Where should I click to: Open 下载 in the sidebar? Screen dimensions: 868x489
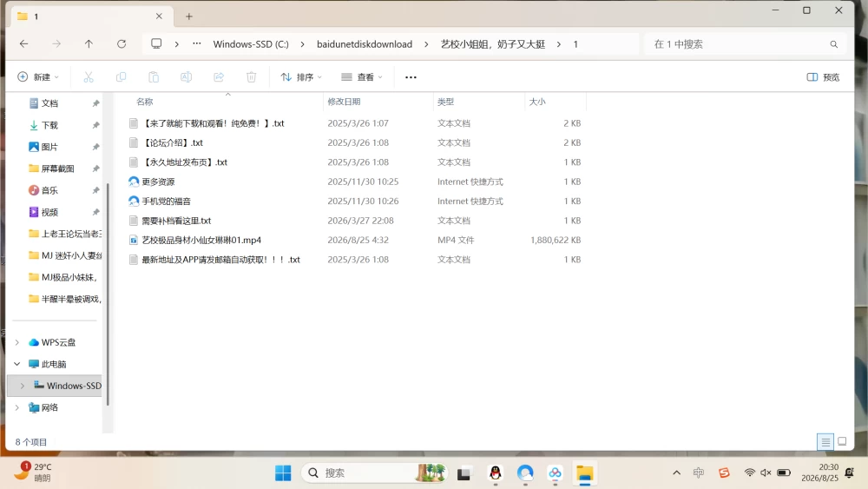coord(49,125)
